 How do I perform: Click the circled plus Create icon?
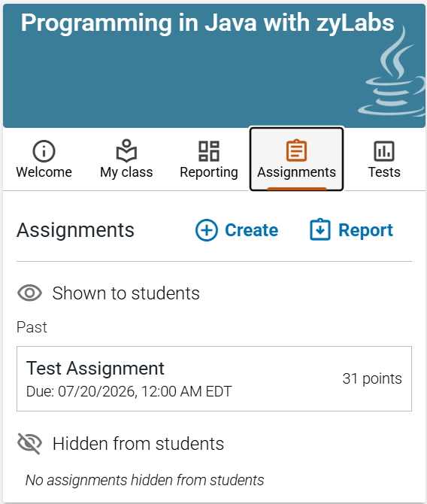207,230
